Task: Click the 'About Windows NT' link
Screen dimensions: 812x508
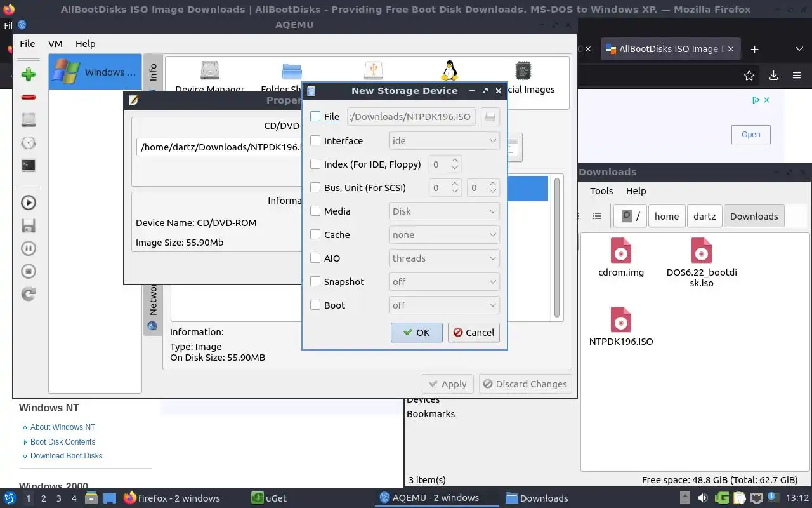Action: [x=63, y=427]
